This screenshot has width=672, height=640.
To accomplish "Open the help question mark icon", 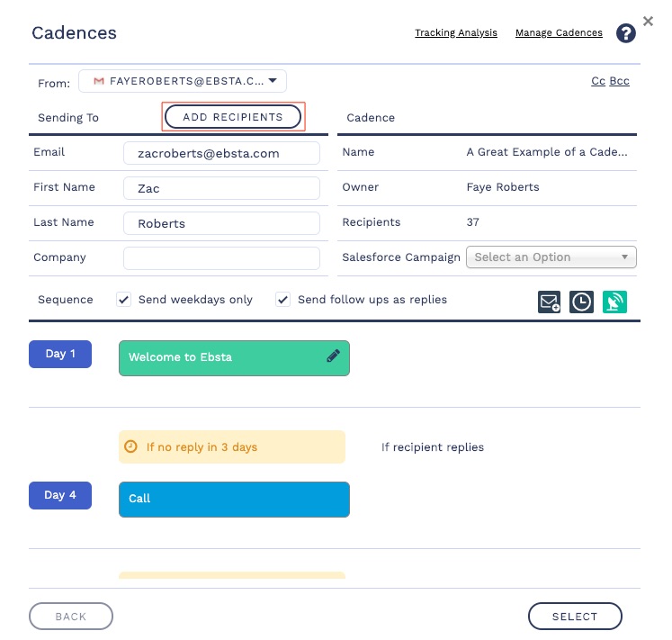I will point(625,34).
